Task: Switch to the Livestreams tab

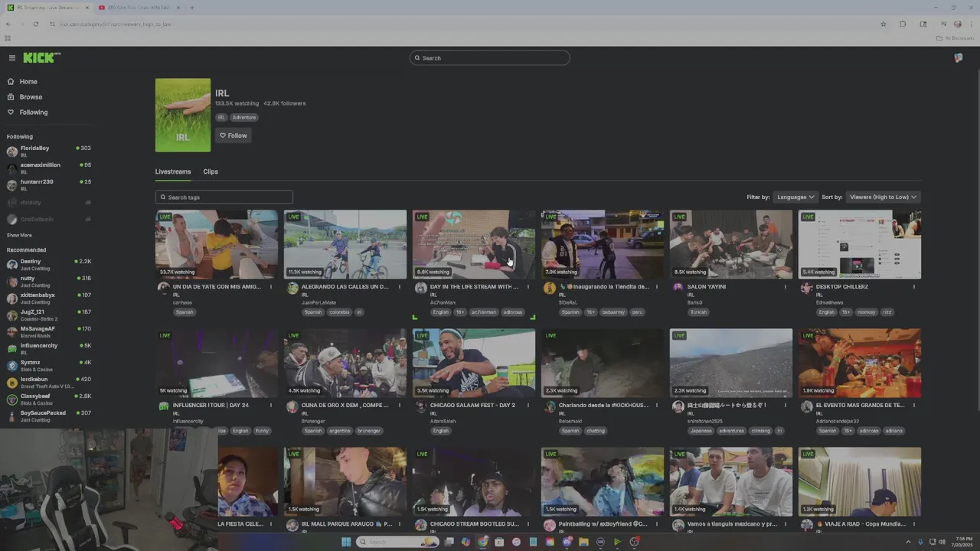Action: point(173,171)
